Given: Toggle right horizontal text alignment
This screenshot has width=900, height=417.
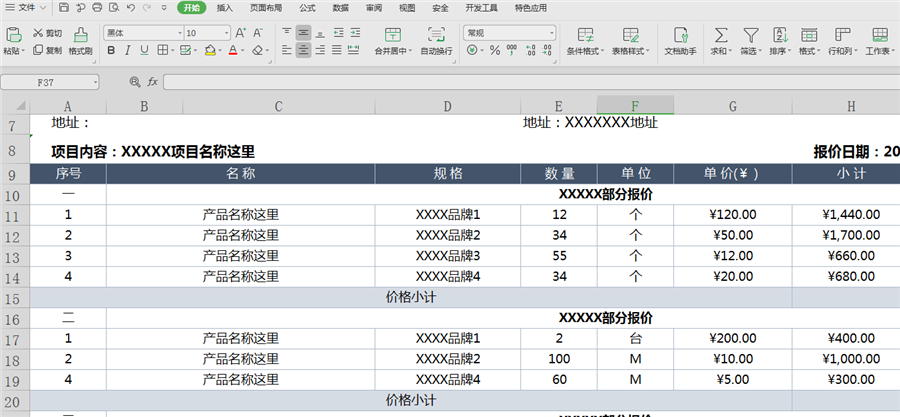Looking at the screenshot, I should tap(320, 50).
